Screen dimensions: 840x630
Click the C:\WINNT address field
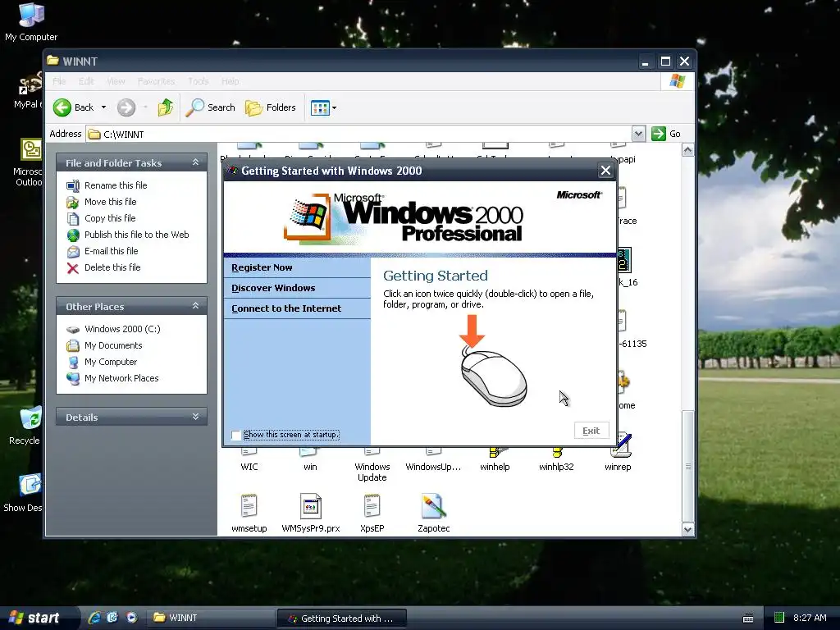tap(358, 134)
